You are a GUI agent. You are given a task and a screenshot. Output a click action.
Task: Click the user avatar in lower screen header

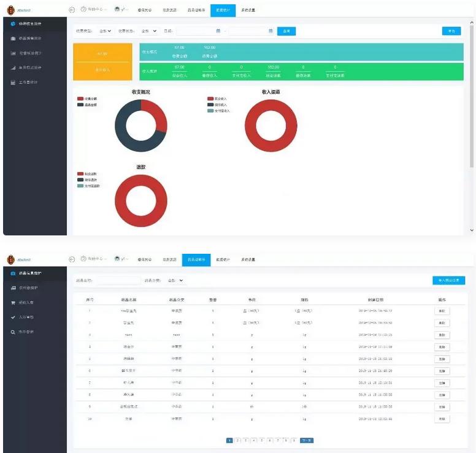point(117,259)
